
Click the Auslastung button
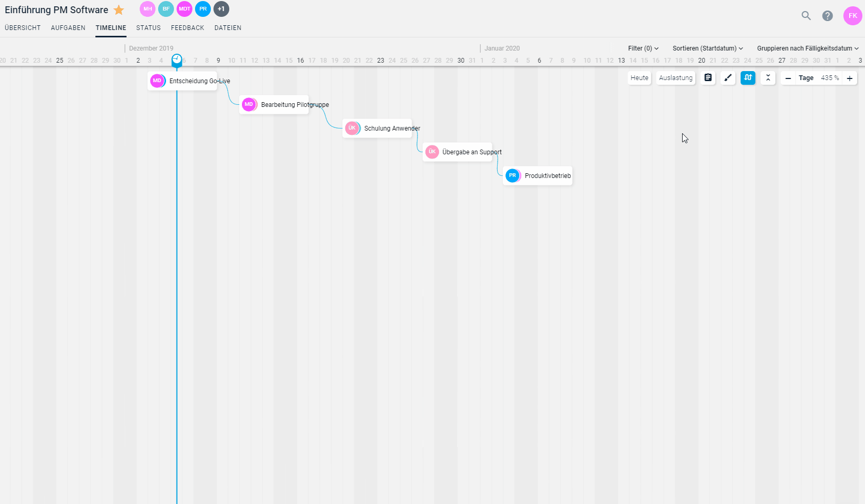(x=676, y=78)
